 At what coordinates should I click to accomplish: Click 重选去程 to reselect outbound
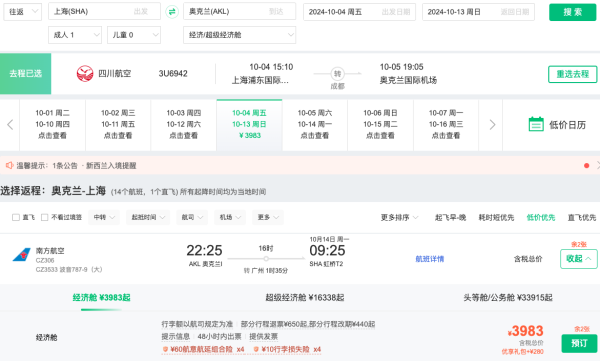[572, 74]
